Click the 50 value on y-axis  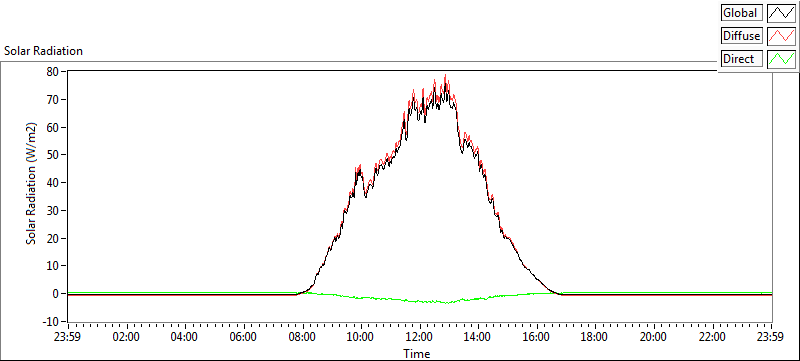tap(52, 154)
